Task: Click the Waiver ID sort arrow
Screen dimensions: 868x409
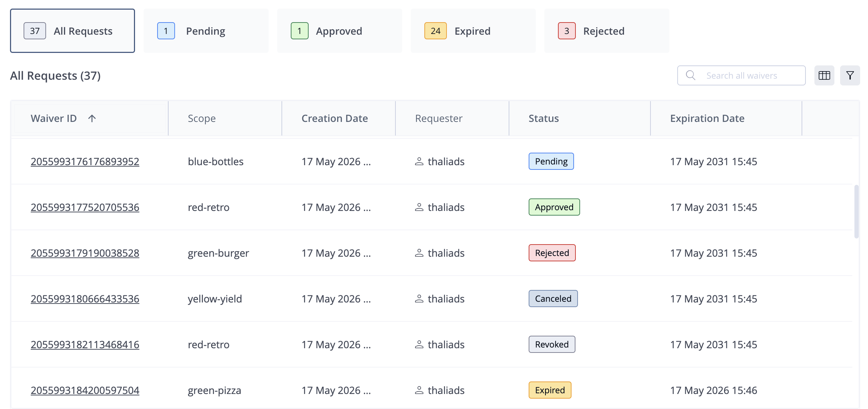Action: [x=92, y=118]
